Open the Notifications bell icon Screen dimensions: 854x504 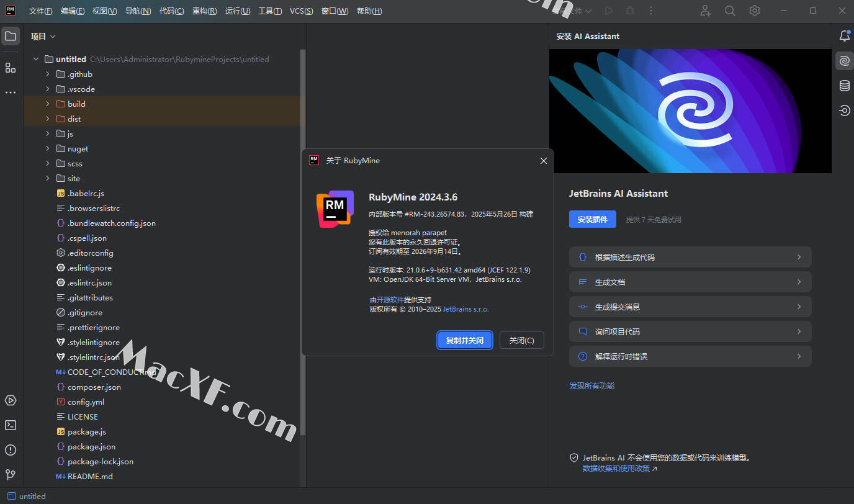(x=844, y=36)
